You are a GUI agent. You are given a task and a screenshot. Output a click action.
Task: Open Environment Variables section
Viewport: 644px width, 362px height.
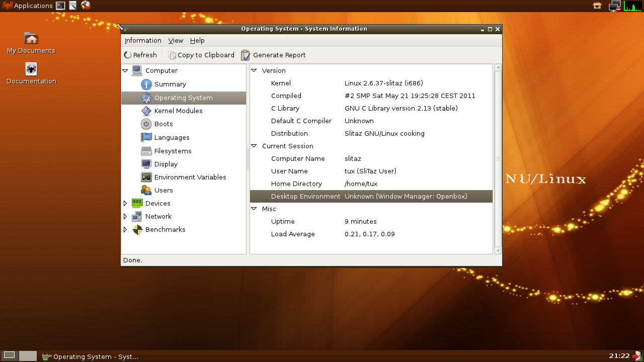190,177
